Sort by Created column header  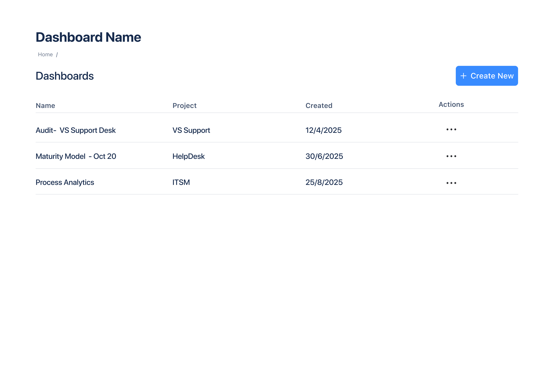[x=319, y=106]
